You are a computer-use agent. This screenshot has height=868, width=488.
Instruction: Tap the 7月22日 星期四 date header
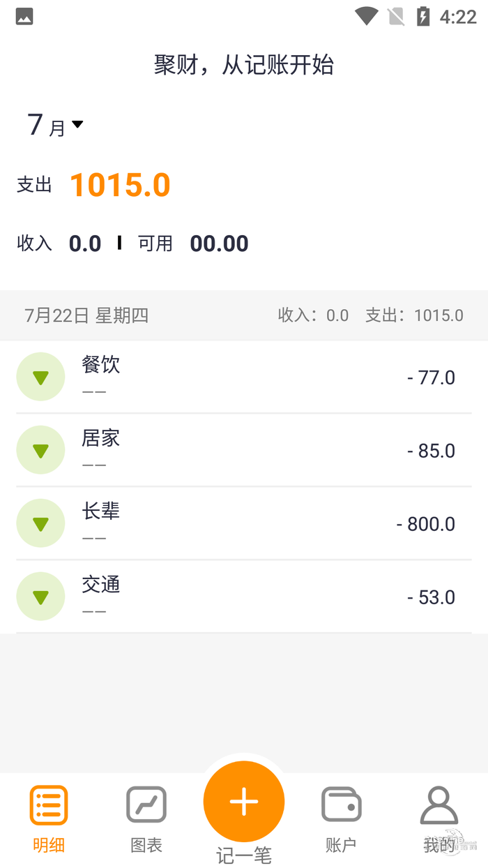(x=86, y=315)
